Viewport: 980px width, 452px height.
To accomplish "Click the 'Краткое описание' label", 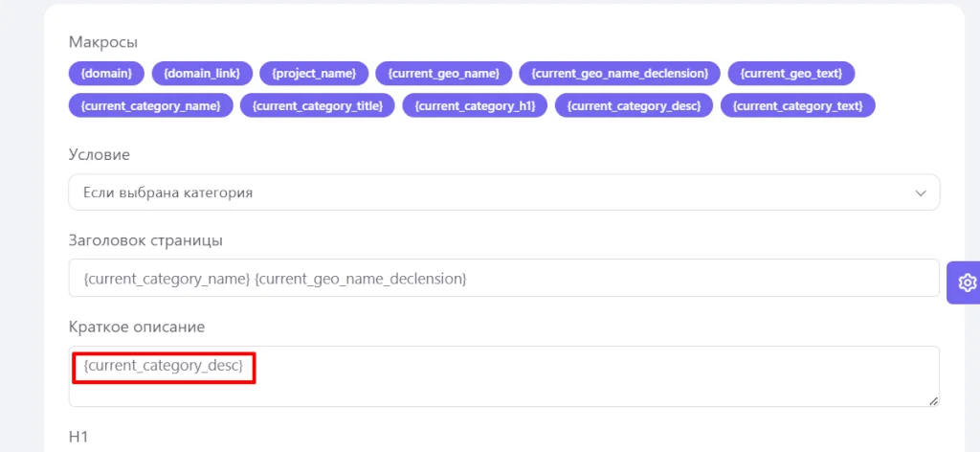I will (x=137, y=328).
